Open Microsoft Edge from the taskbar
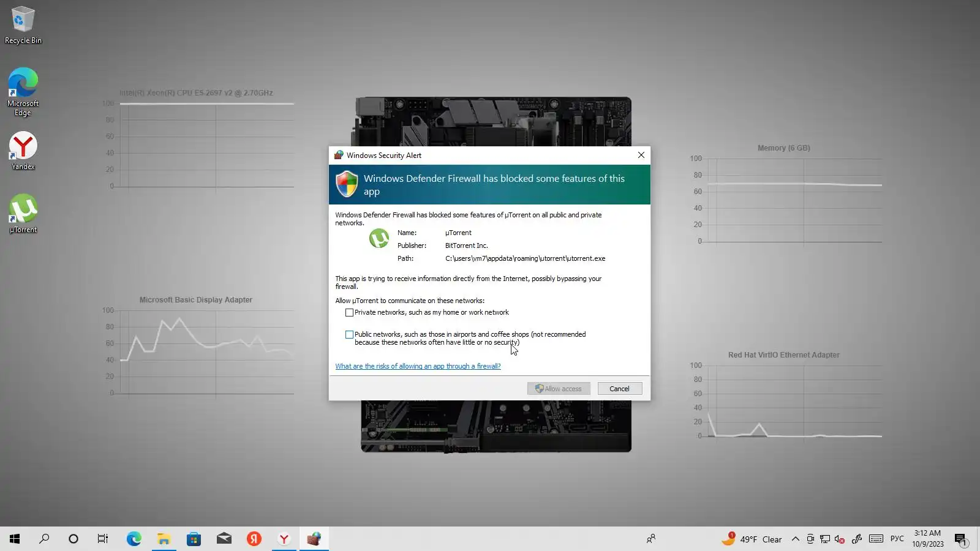This screenshot has height=551, width=980. pyautogui.click(x=134, y=539)
